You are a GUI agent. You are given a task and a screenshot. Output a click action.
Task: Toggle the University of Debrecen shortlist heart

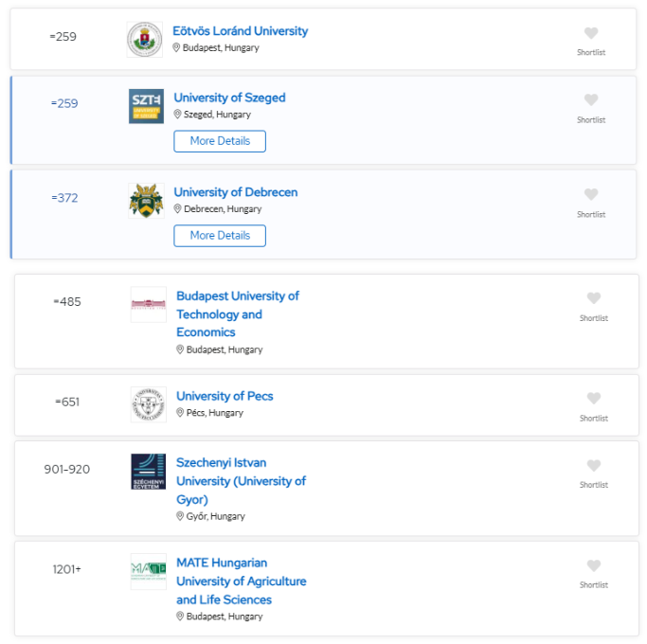point(591,194)
